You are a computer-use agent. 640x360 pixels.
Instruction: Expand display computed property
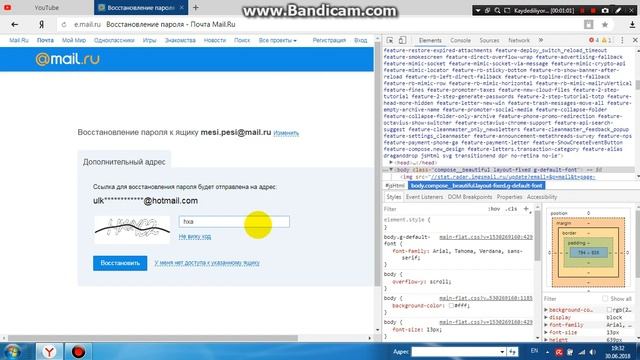pyautogui.click(x=546, y=317)
